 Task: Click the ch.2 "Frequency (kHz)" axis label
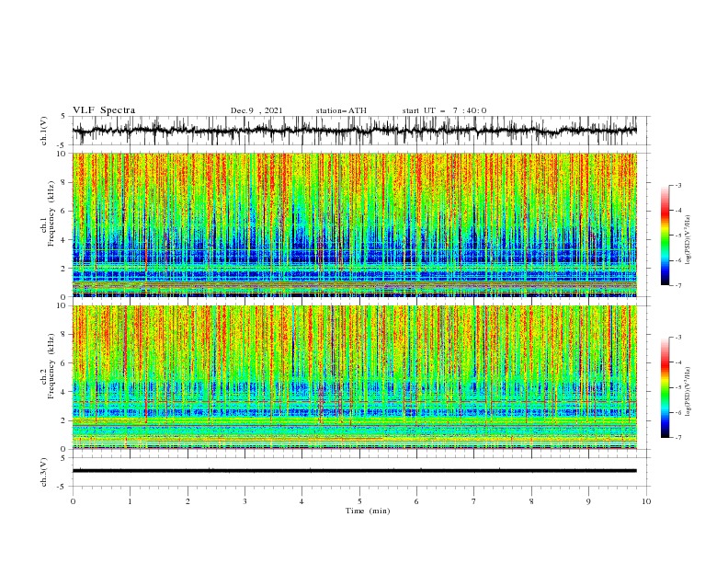pyautogui.click(x=51, y=366)
